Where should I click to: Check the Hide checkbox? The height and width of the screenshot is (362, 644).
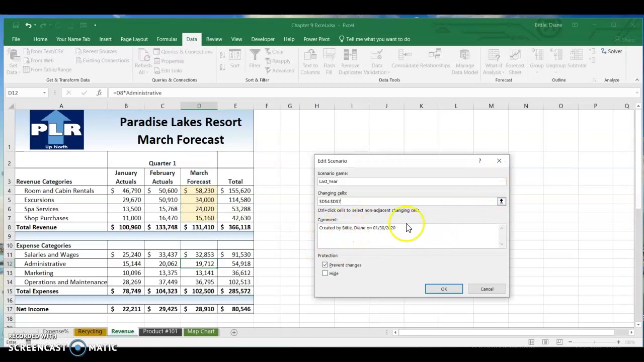point(325,274)
